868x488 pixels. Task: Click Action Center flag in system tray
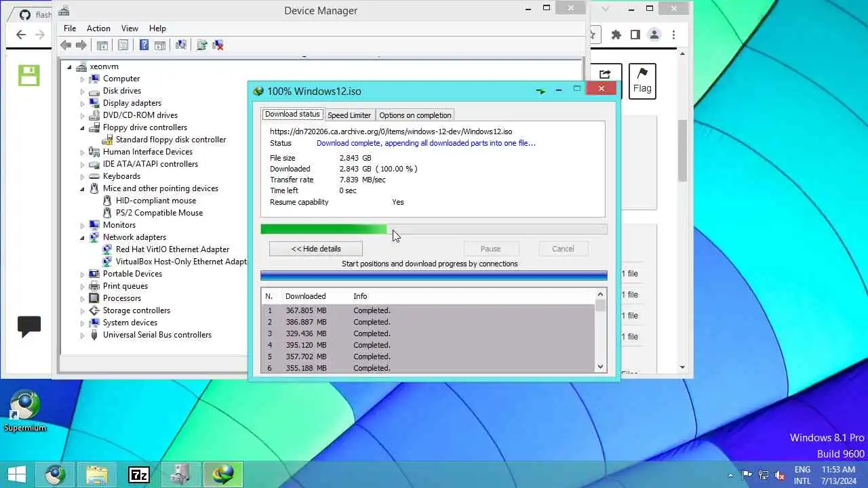(747, 475)
